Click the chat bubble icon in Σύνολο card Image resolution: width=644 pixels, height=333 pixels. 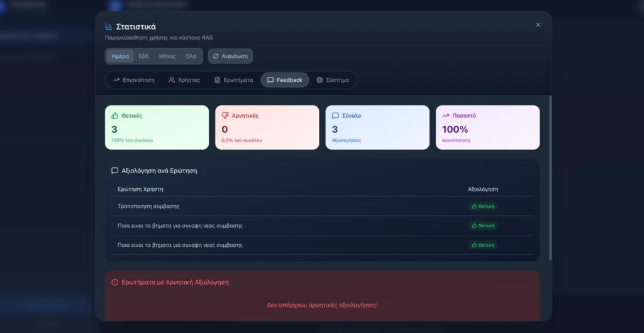coord(335,116)
